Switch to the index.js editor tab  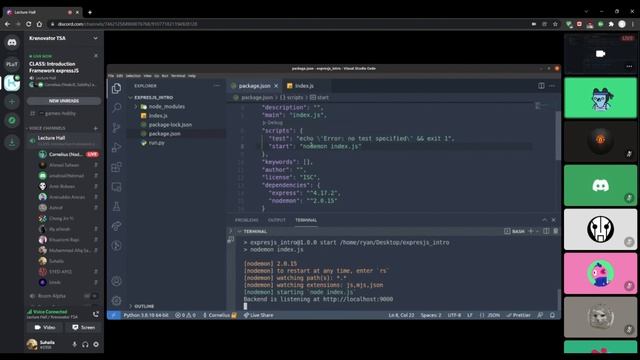pos(304,86)
